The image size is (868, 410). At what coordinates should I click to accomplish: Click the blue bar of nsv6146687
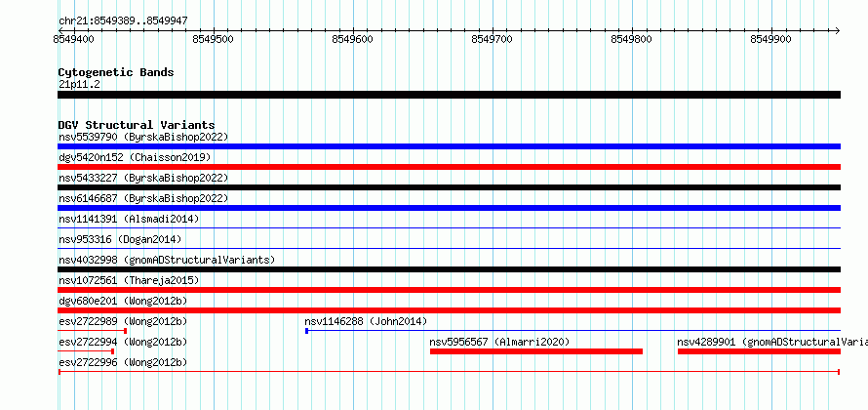(x=449, y=208)
